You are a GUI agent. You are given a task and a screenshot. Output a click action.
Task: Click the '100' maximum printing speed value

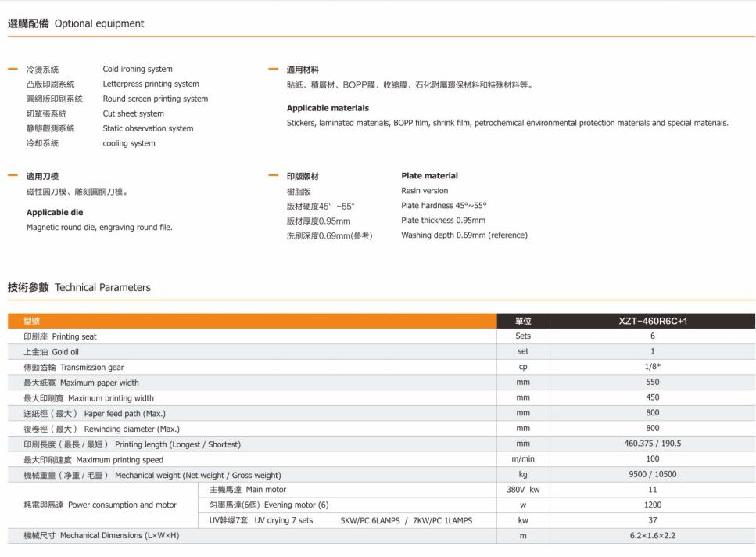pyautogui.click(x=652, y=459)
